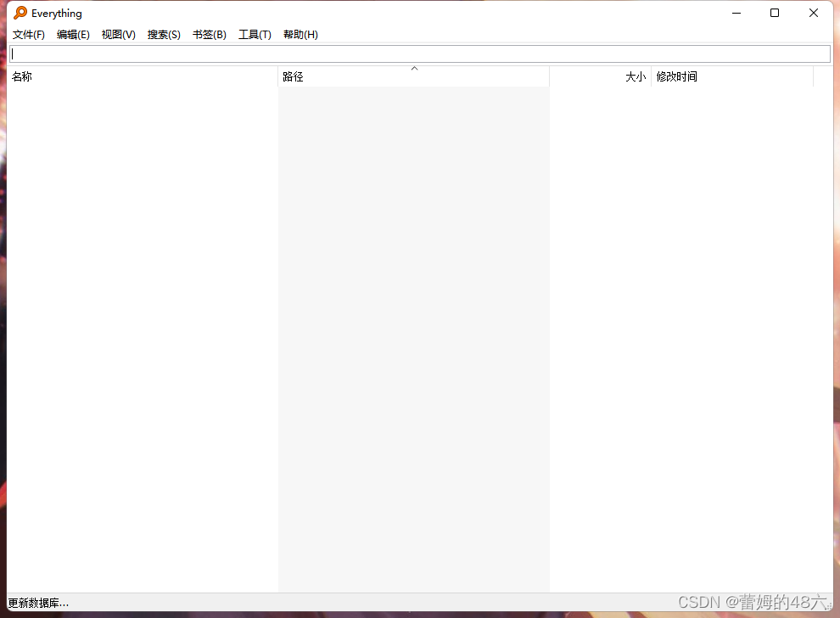Viewport: 840px width, 618px height.
Task: Click the 更新数据库... status bar text
Action: coord(38,603)
